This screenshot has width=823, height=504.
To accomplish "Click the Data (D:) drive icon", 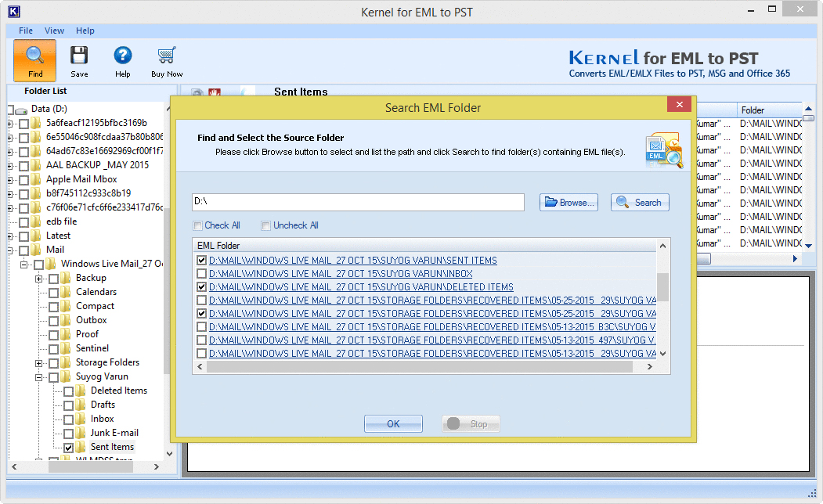I will pos(21,110).
